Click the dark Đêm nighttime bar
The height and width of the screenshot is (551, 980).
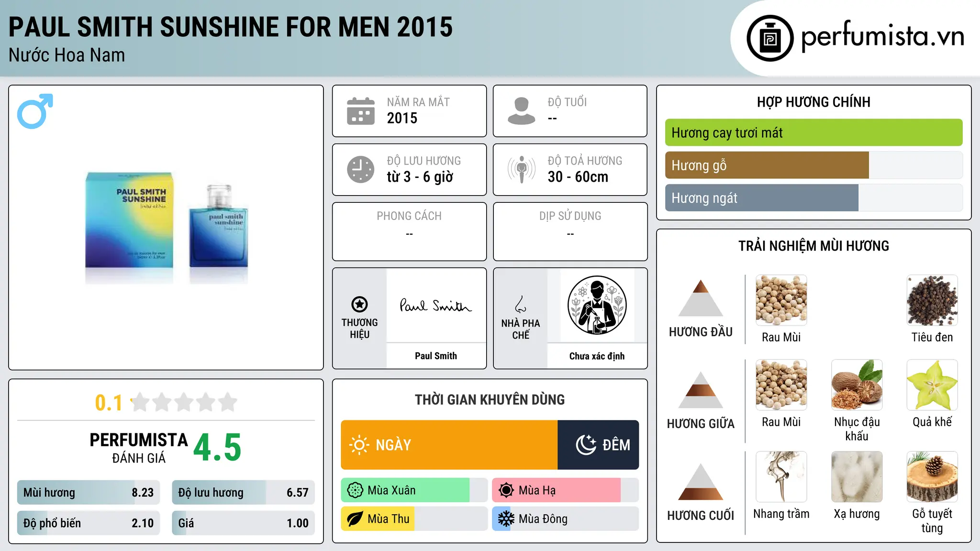coord(598,445)
